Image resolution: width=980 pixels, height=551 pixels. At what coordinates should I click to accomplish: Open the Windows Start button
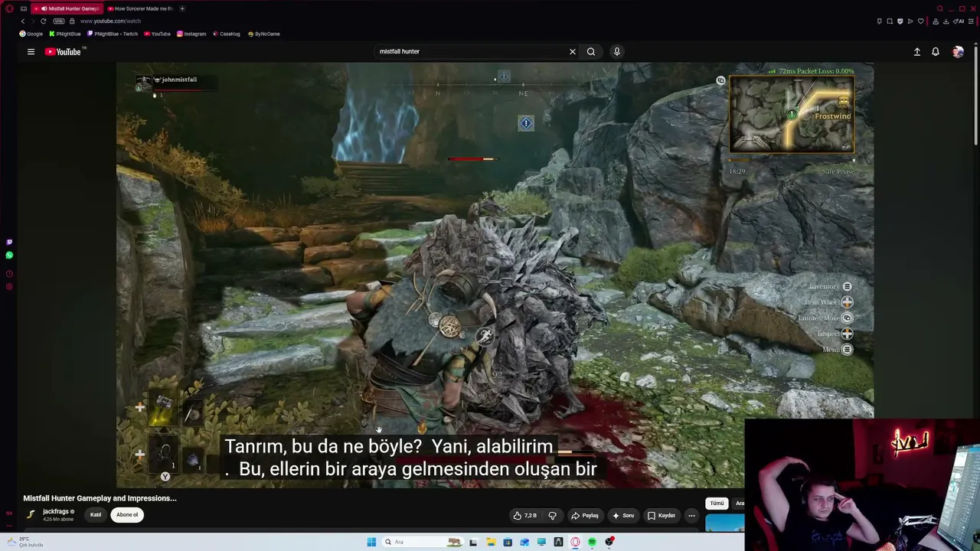click(x=371, y=542)
